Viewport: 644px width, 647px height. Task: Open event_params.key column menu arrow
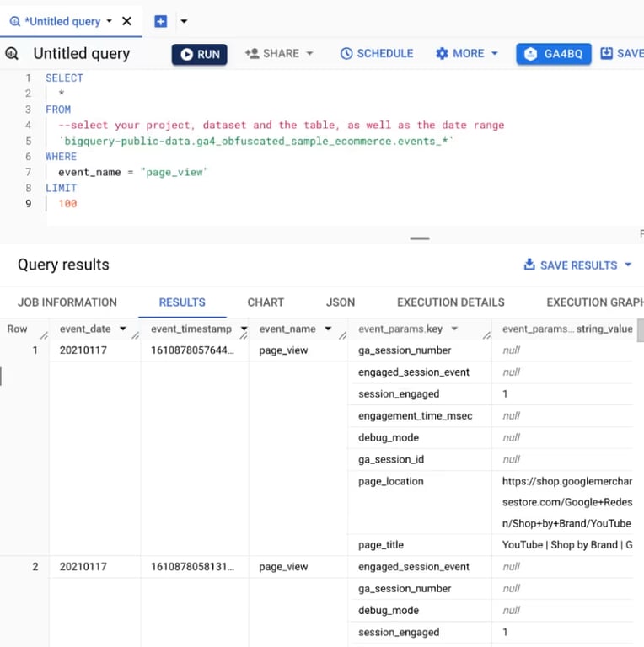tap(454, 329)
